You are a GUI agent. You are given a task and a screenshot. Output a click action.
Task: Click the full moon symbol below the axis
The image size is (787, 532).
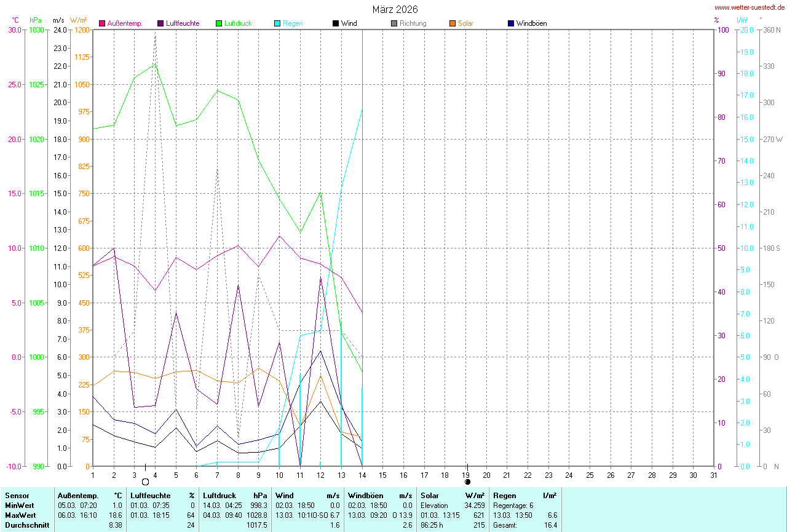click(146, 482)
